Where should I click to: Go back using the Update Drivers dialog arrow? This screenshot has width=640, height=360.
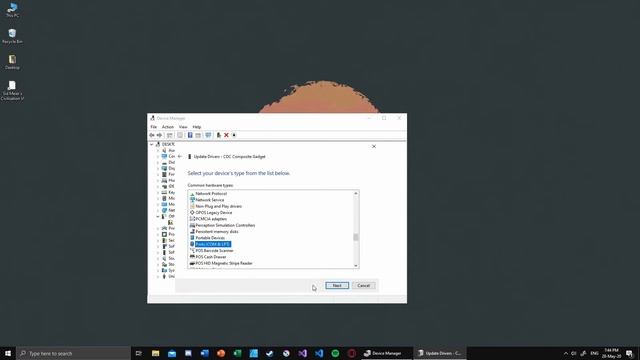[x=180, y=156]
